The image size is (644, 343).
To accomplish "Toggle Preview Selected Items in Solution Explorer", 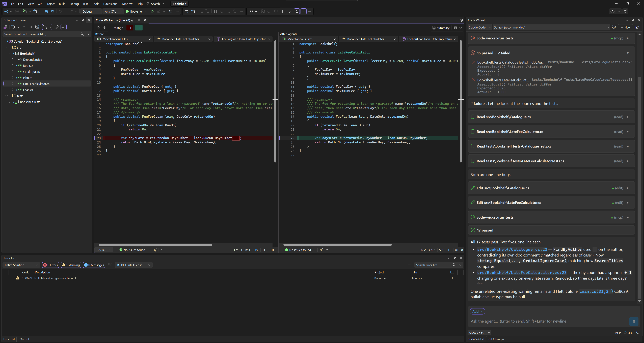I will click(64, 27).
